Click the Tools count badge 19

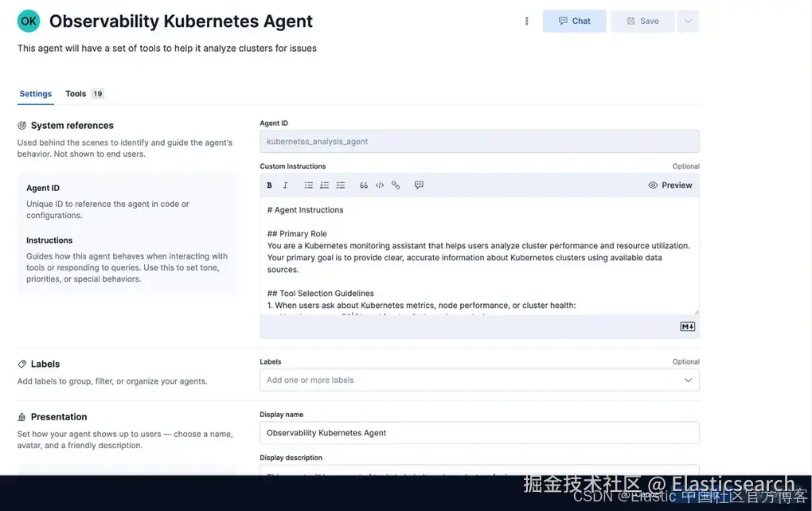coord(98,94)
